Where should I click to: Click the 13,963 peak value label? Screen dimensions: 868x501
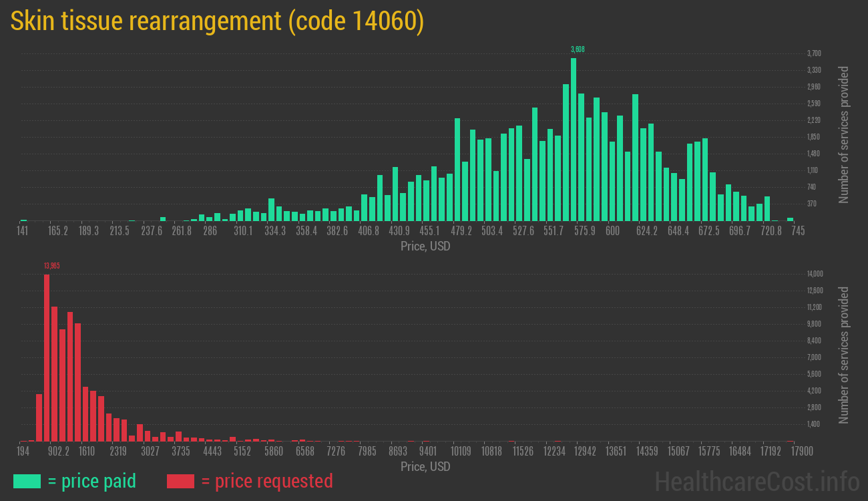pos(51,266)
